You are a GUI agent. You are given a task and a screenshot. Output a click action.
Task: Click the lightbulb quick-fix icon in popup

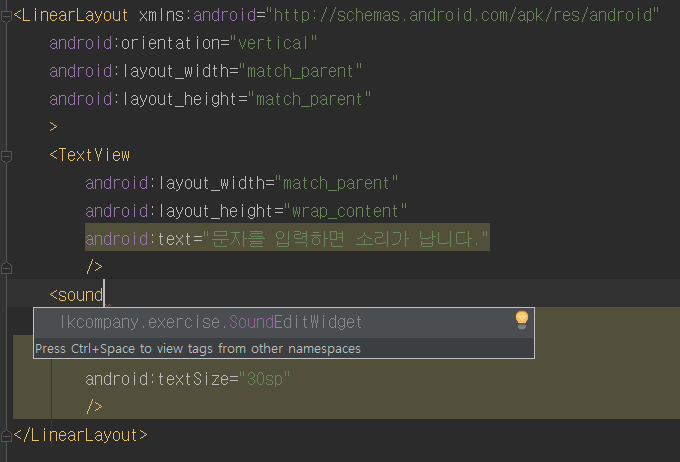(522, 320)
